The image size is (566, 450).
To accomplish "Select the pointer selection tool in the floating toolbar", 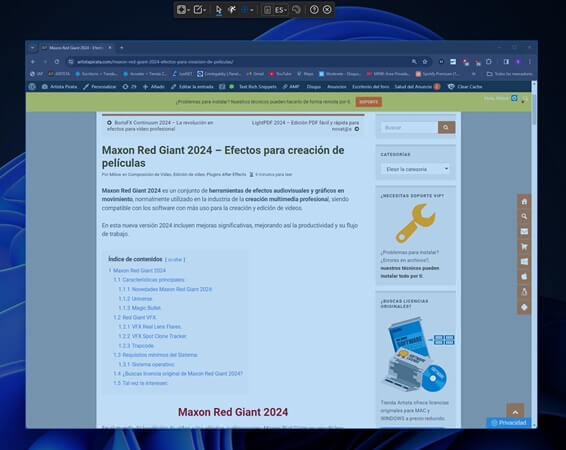I will [218, 10].
